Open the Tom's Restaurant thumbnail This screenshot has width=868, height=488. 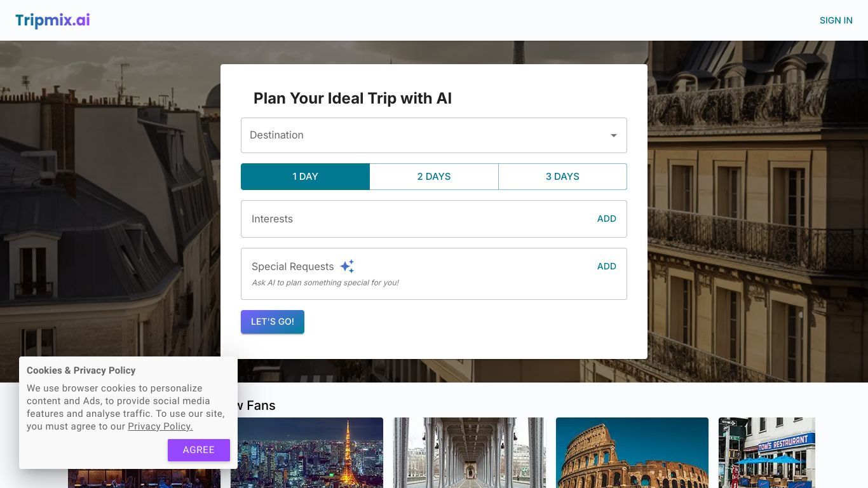pyautogui.click(x=767, y=452)
